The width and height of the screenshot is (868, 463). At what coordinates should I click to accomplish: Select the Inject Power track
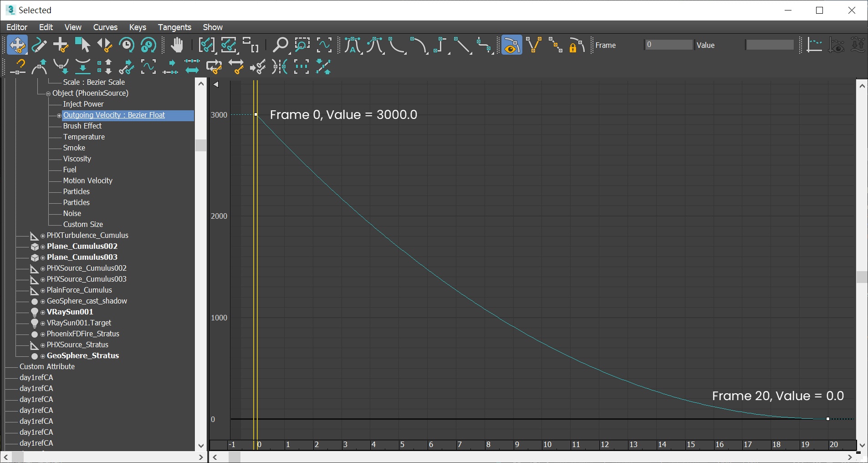83,104
